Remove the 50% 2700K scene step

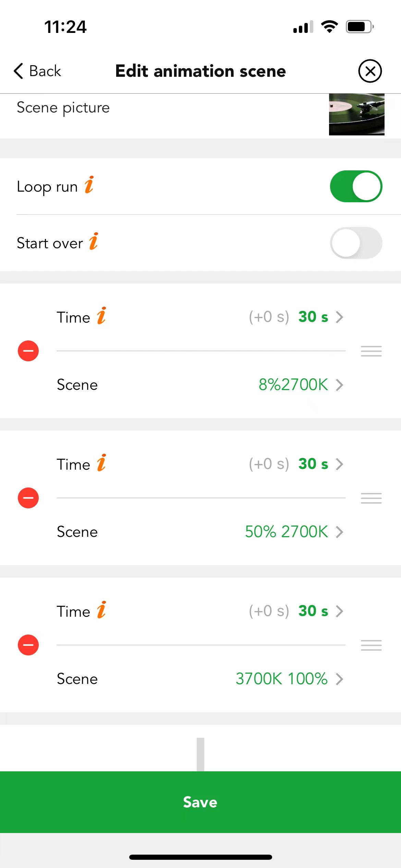28,498
